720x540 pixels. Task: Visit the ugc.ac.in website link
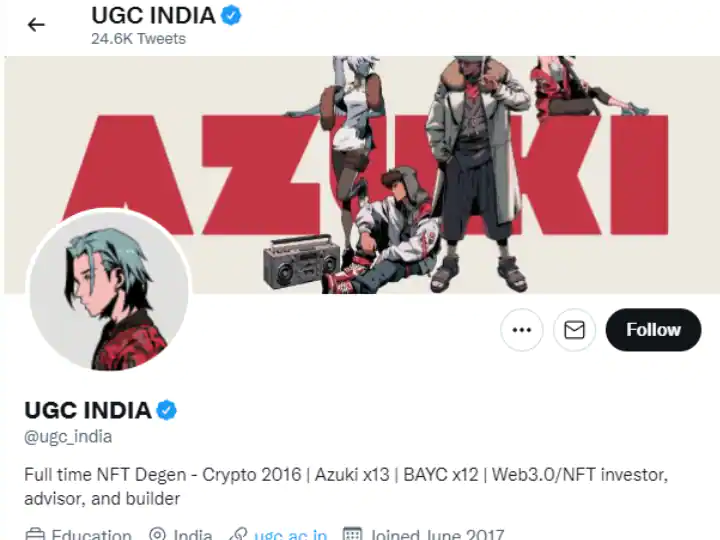[290, 534]
